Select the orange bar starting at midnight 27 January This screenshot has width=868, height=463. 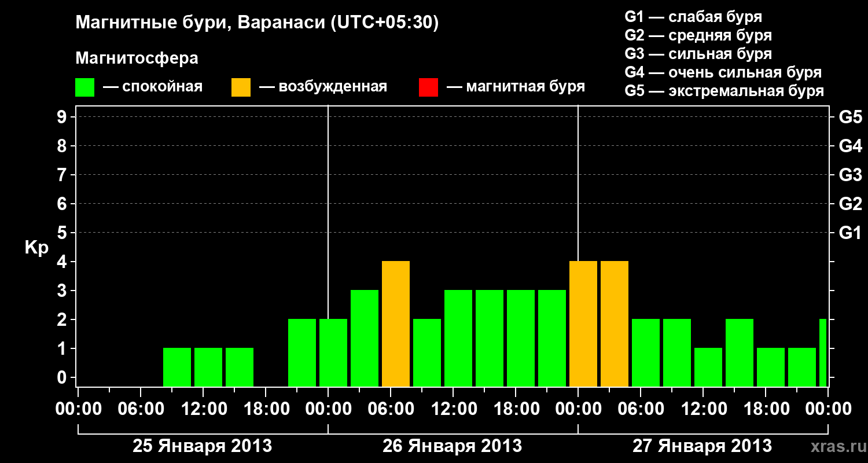click(583, 324)
